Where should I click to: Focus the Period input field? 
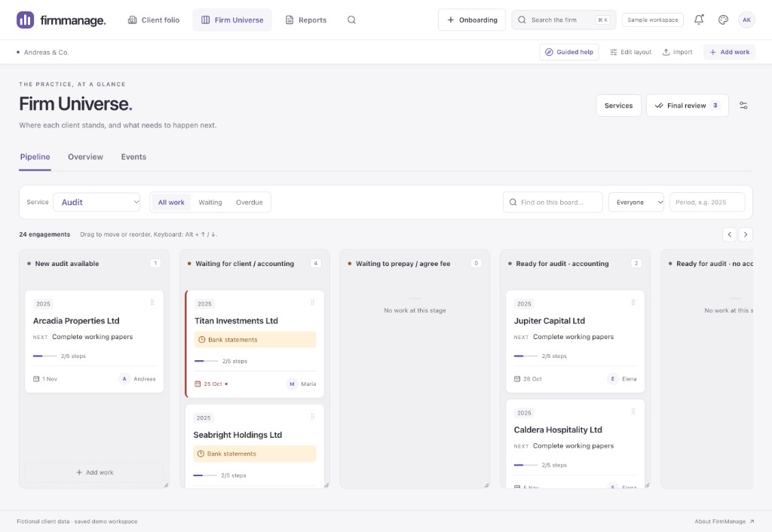[x=707, y=202]
